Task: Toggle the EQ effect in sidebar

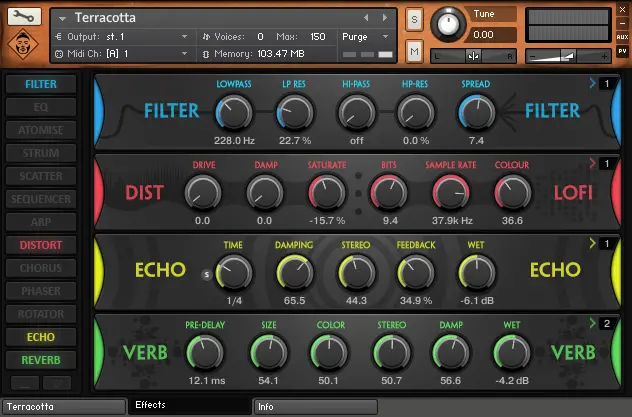Action: point(41,107)
